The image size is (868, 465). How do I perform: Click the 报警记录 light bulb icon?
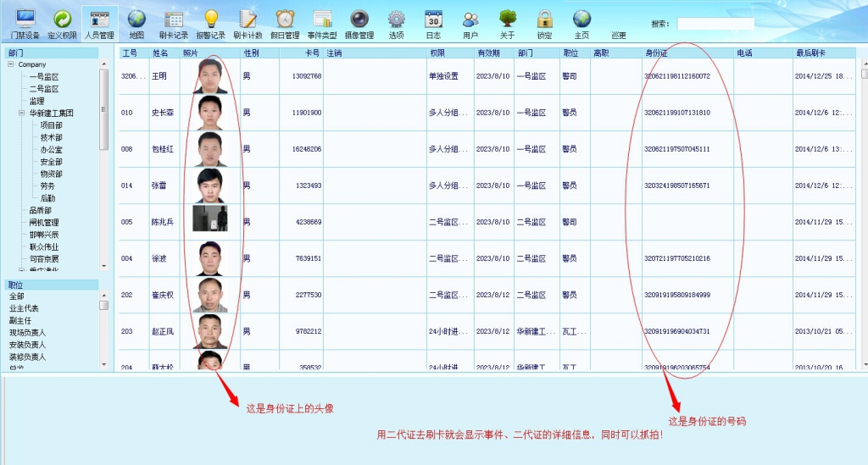(210, 24)
